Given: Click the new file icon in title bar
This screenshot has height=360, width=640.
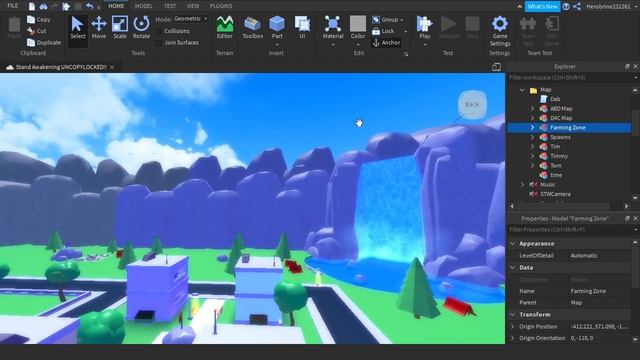Looking at the screenshot, I should click(x=32, y=6).
